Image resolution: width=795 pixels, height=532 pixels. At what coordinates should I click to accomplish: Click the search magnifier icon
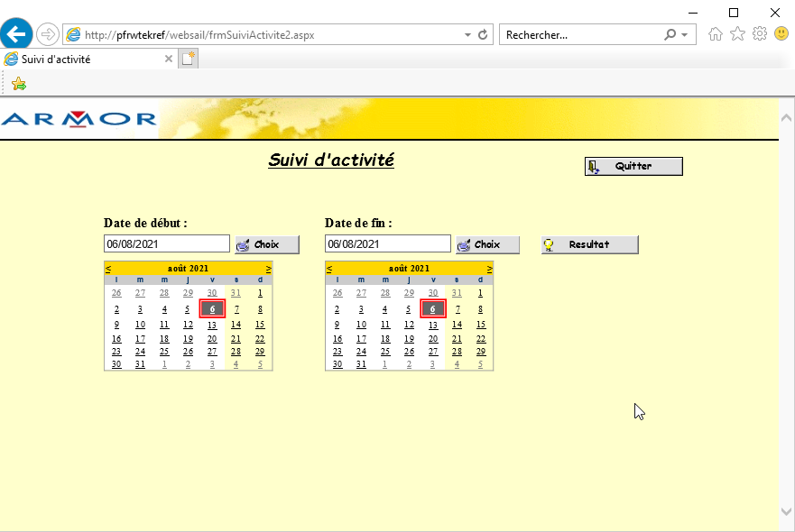[670, 34]
